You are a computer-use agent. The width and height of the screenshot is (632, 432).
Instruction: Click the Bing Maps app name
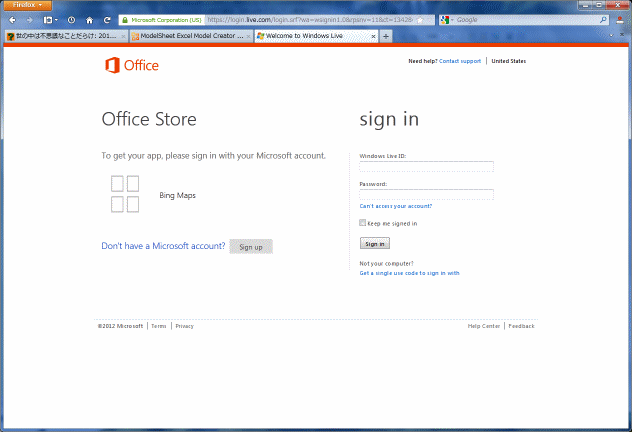click(x=177, y=195)
